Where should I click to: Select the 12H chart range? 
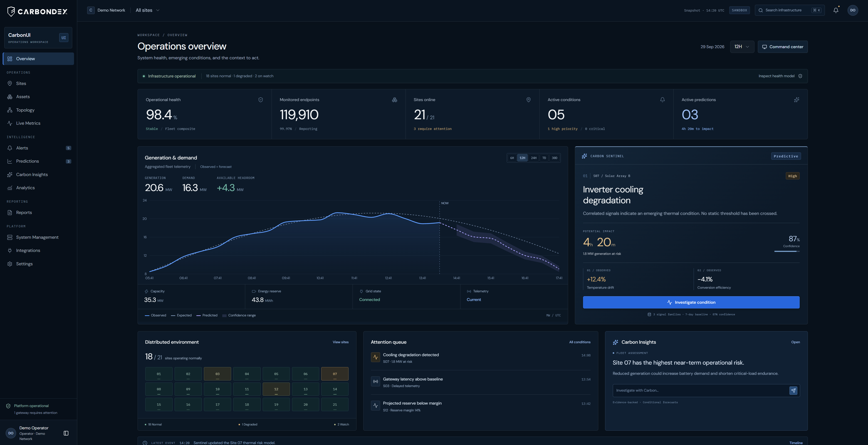click(x=522, y=158)
